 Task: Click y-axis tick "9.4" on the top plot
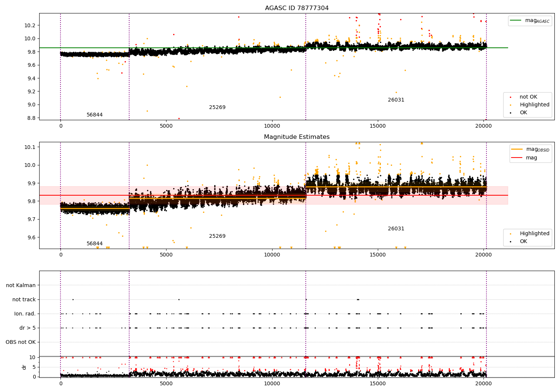pos(31,78)
